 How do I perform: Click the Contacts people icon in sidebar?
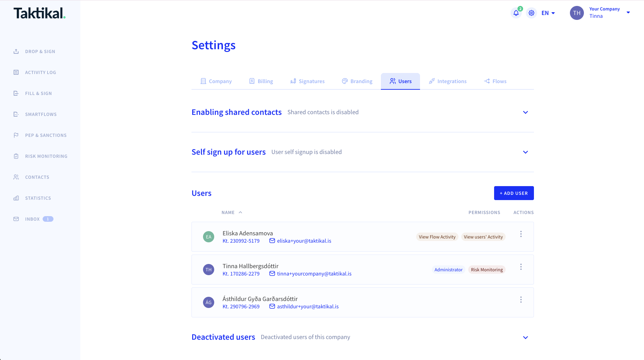(x=16, y=177)
